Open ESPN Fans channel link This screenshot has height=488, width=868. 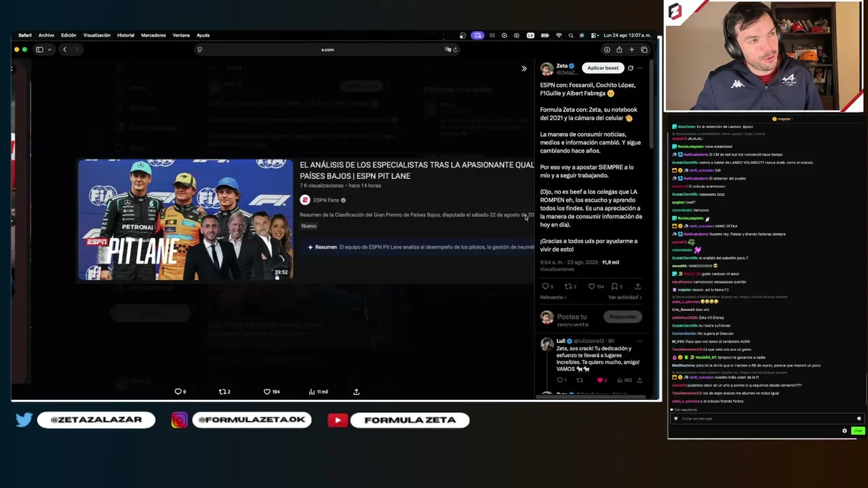pyautogui.click(x=326, y=200)
